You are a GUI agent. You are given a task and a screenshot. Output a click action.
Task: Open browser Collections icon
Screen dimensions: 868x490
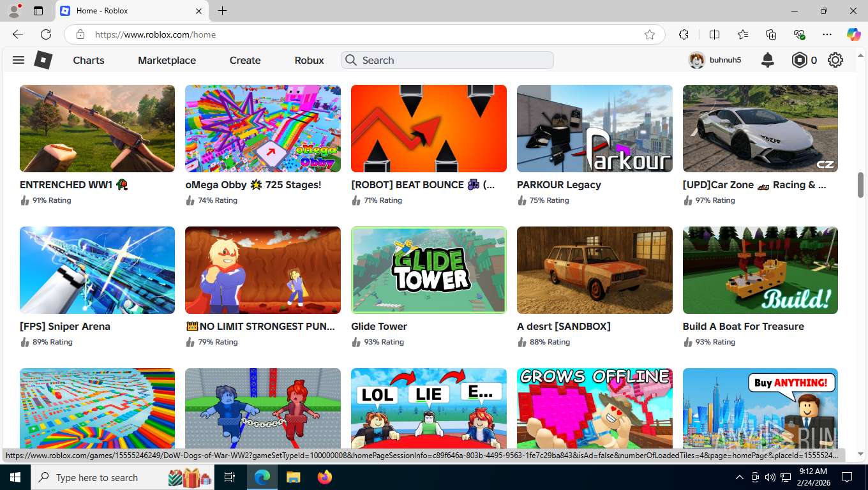point(771,34)
